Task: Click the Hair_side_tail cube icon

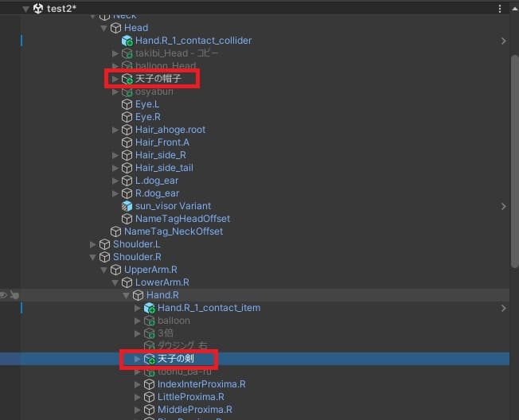Action: point(127,168)
